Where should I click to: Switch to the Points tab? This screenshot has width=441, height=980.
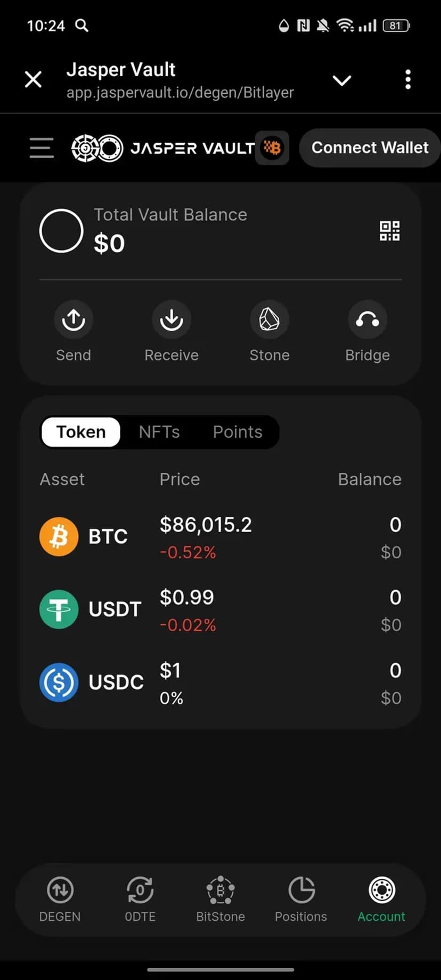click(x=238, y=432)
